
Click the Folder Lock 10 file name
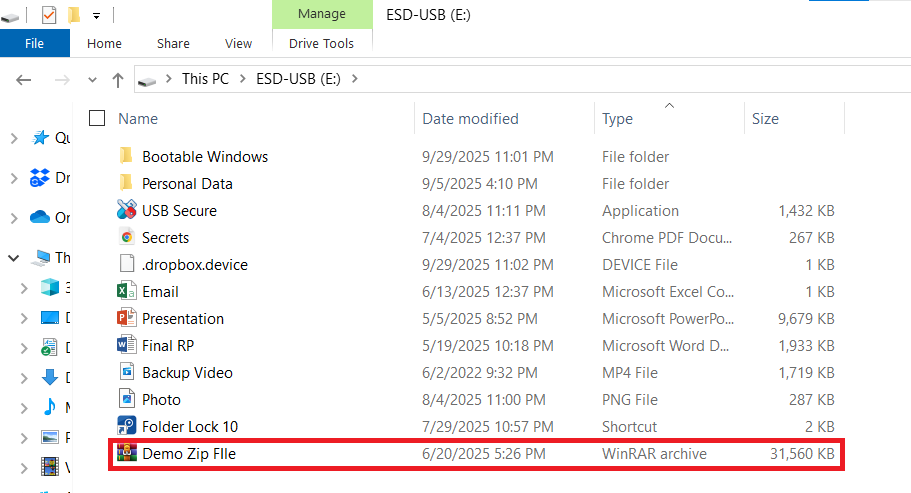pyautogui.click(x=190, y=427)
